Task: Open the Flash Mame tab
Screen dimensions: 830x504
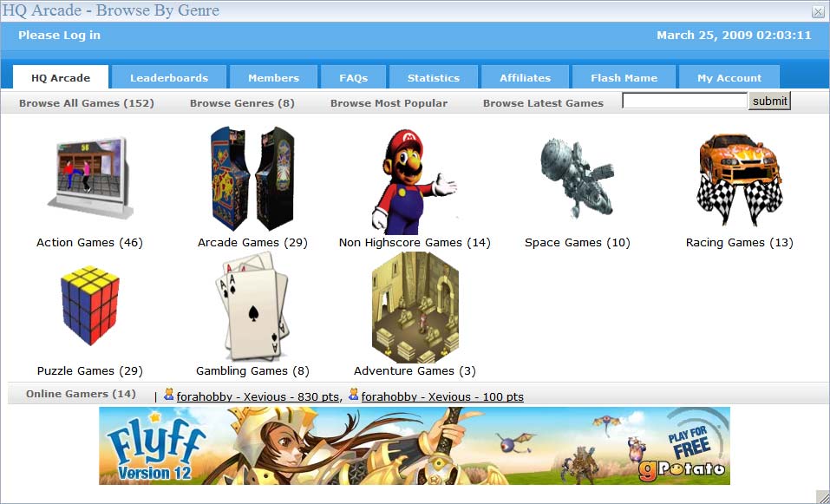Action: (x=624, y=78)
